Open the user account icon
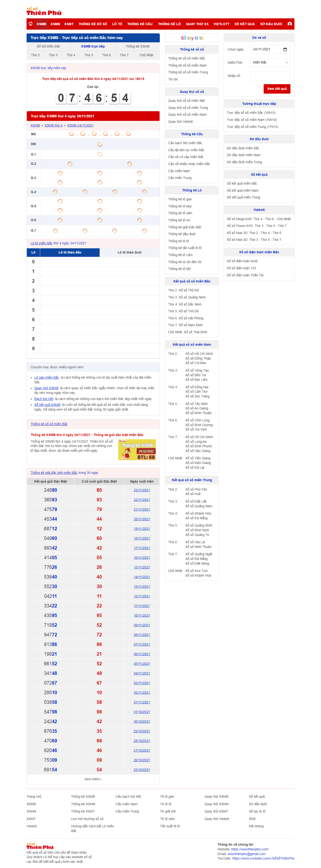Viewport: 321px width, 868px height. click(289, 24)
